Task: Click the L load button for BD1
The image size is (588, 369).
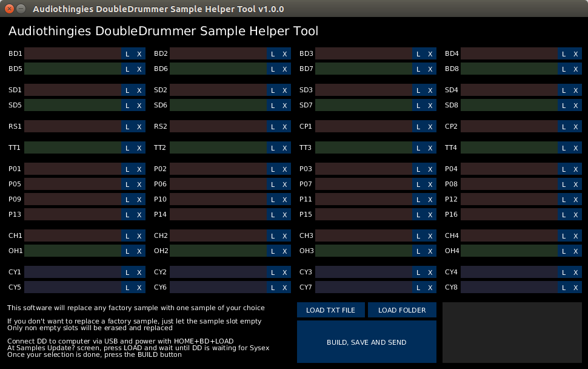Action: pos(127,53)
